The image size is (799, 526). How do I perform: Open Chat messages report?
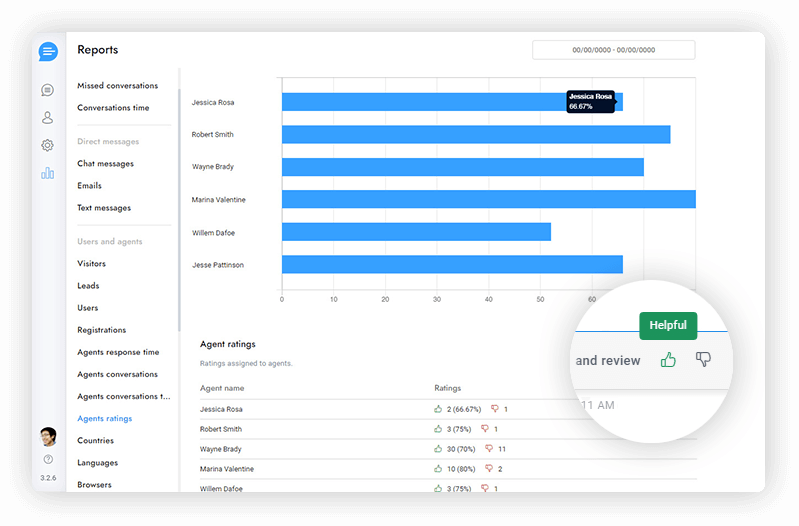(x=105, y=164)
